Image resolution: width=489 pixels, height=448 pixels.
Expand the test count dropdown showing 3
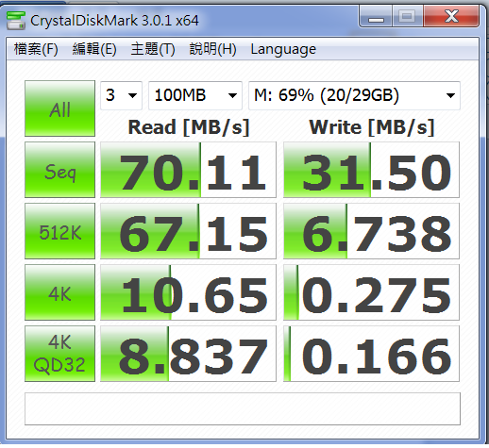[x=121, y=95]
